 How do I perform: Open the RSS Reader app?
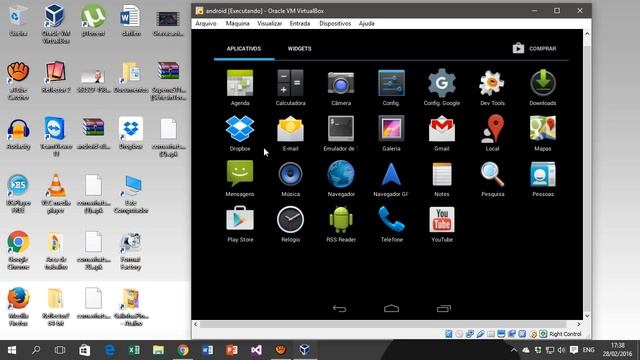341,224
